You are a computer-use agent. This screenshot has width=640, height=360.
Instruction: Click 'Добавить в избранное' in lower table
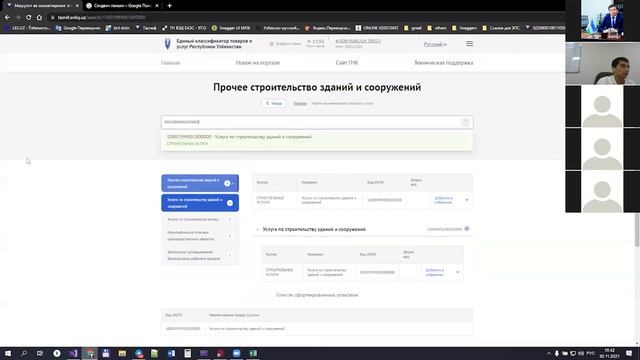click(x=434, y=272)
